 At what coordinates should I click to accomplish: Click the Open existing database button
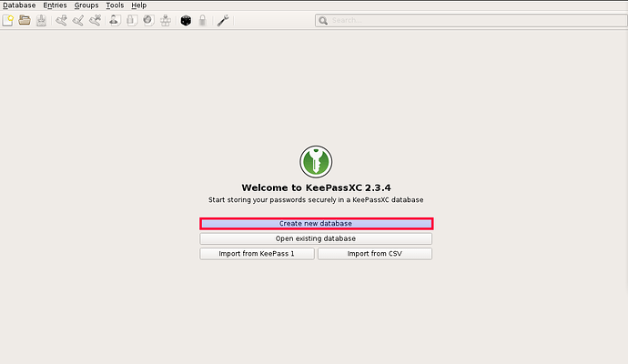coord(316,238)
